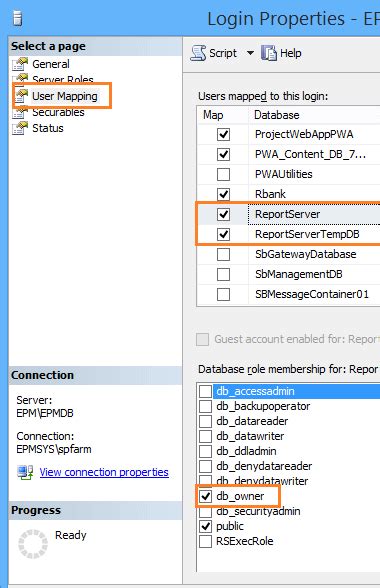The height and width of the screenshot is (588, 380).
Task: Enable the db_ddladmin role checkbox
Action: [x=205, y=451]
